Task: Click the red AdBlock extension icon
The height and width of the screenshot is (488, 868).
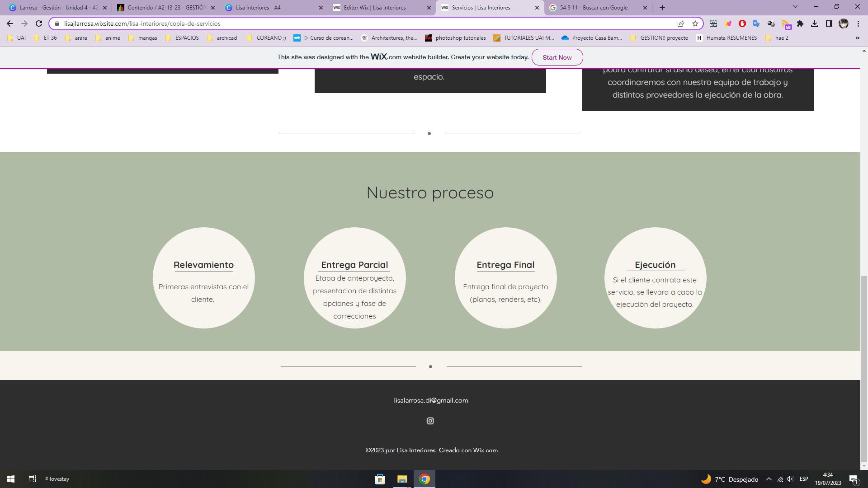Action: [x=742, y=23]
